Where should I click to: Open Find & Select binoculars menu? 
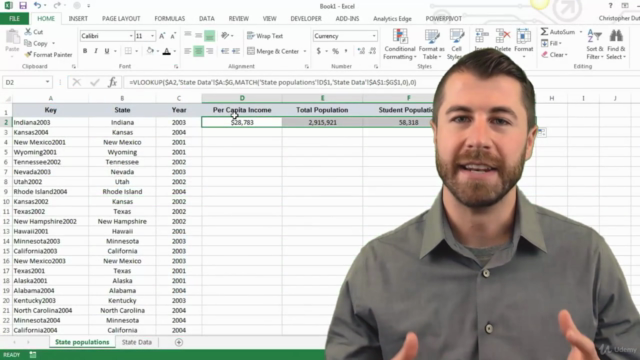click(616, 44)
